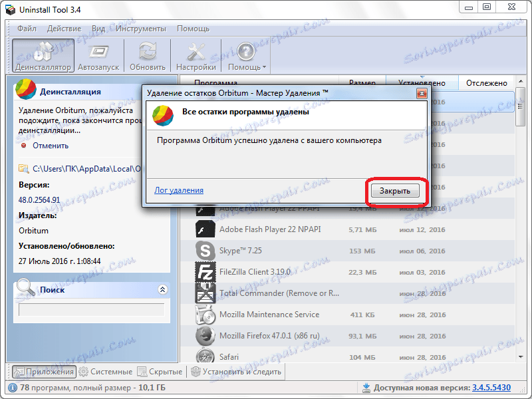Click Отменить to cancel uninstallation
The image size is (532, 399).
pos(51,146)
